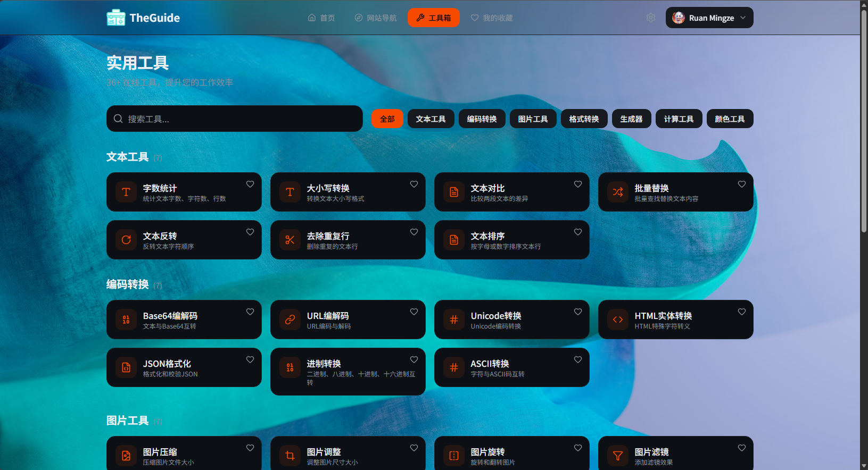
Task: Favorite the 文本反转 tool with heart
Action: (x=250, y=232)
